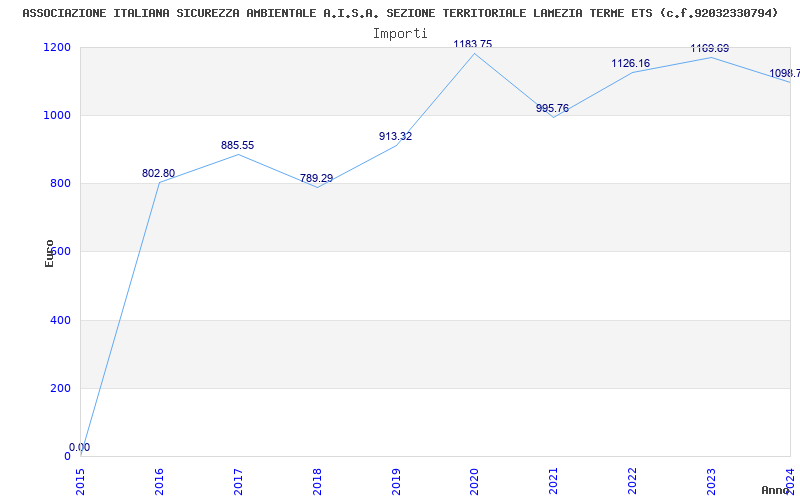Click the x-axis year 2020

[474, 481]
